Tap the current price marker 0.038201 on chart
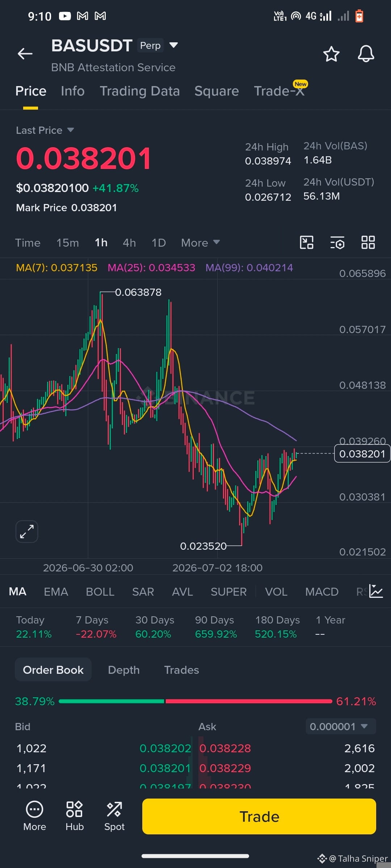The image size is (391, 868). point(362,454)
